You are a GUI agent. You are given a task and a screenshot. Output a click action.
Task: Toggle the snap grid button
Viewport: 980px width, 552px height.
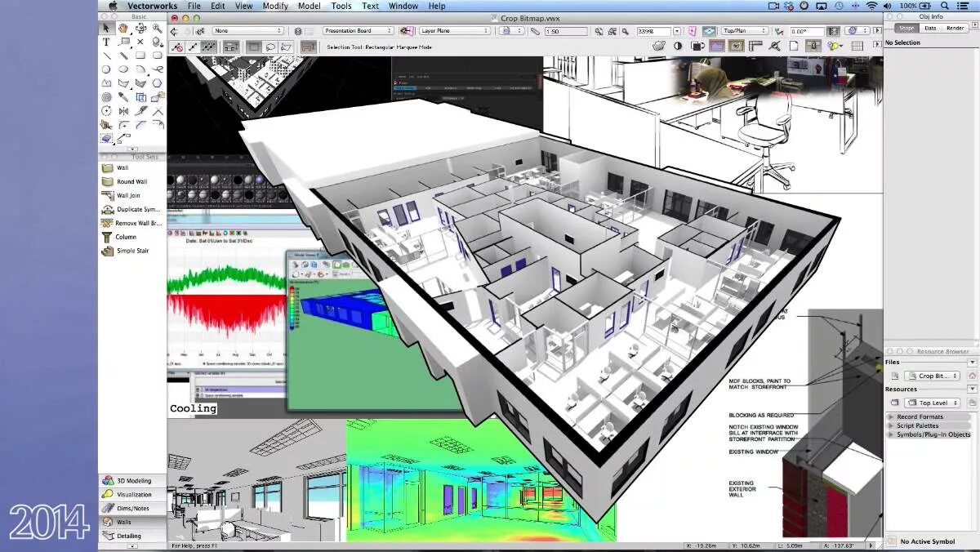tap(857, 46)
